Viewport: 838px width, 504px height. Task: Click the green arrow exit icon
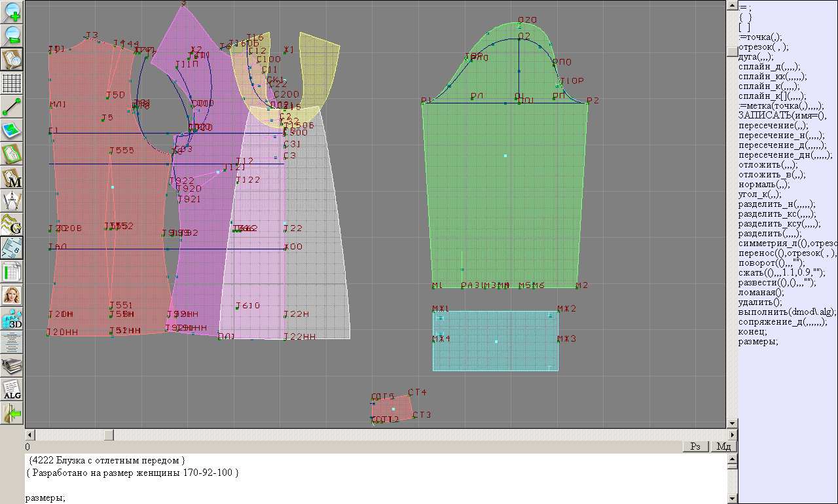pos(12,413)
